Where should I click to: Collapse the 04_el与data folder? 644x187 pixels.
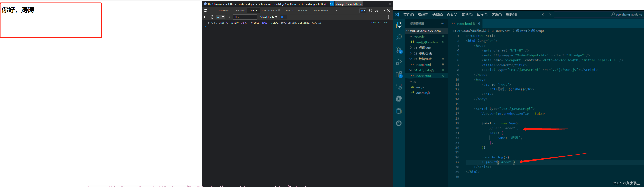pyautogui.click(x=427, y=70)
